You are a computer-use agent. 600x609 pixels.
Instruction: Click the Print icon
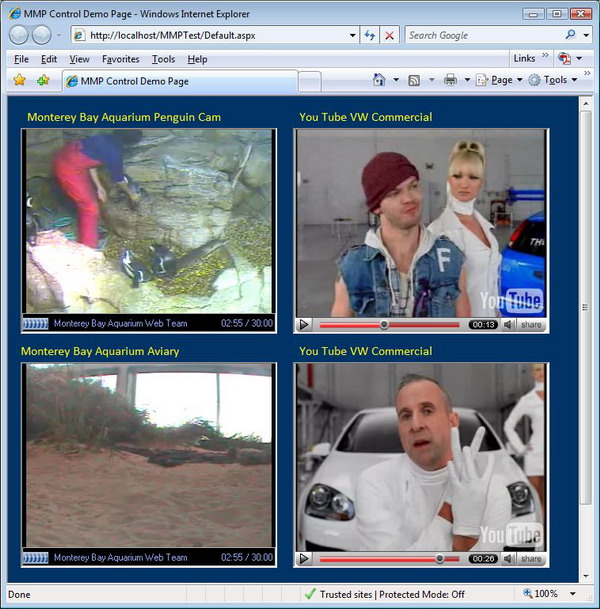point(450,80)
